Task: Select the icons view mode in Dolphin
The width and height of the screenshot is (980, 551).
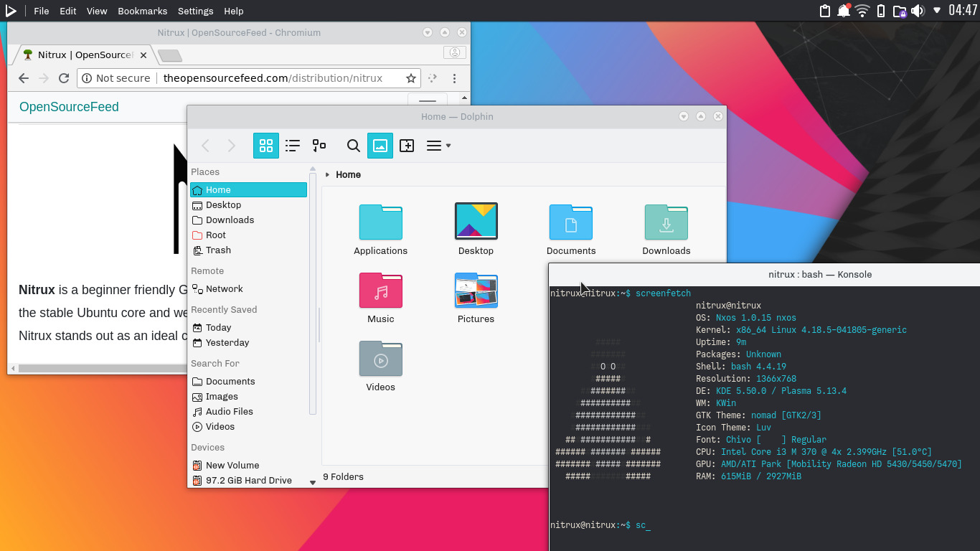Action: (x=265, y=145)
